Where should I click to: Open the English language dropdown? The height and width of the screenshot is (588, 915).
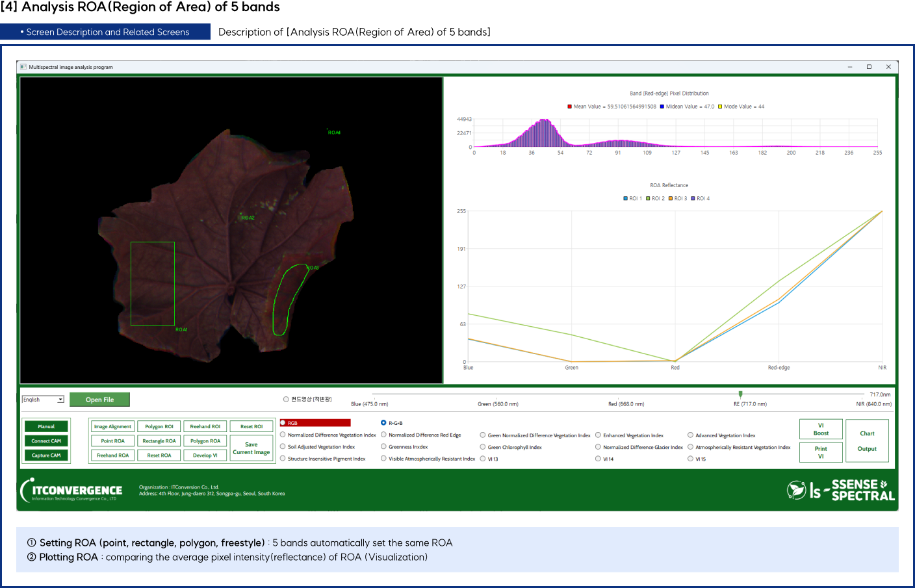[60, 400]
